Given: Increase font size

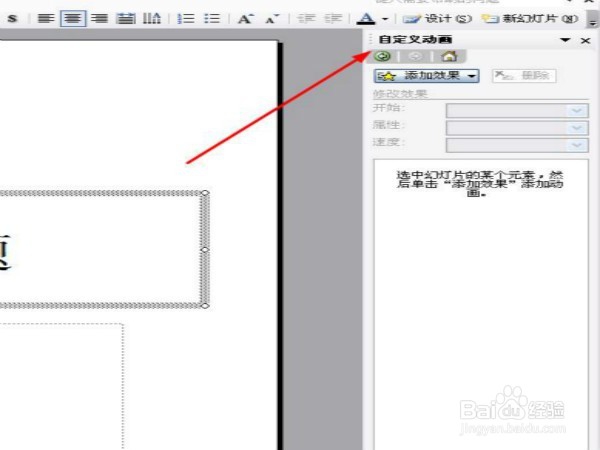Looking at the screenshot, I should [x=246, y=18].
